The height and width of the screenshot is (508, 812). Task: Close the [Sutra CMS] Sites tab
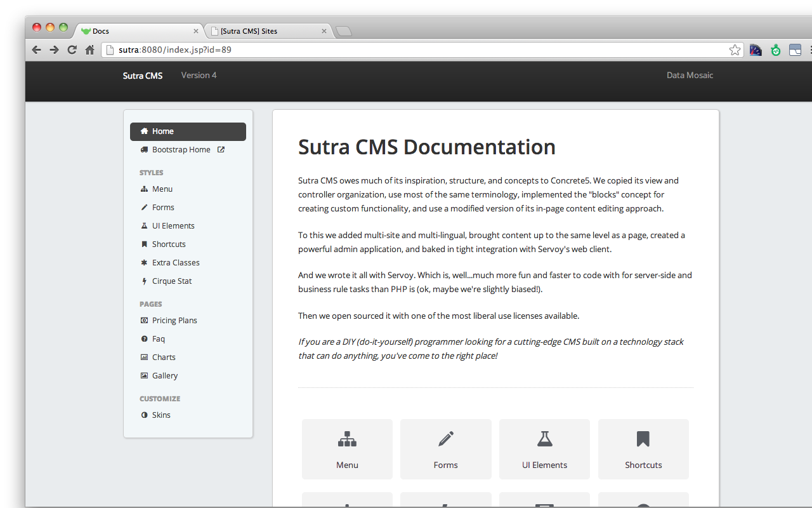[324, 30]
